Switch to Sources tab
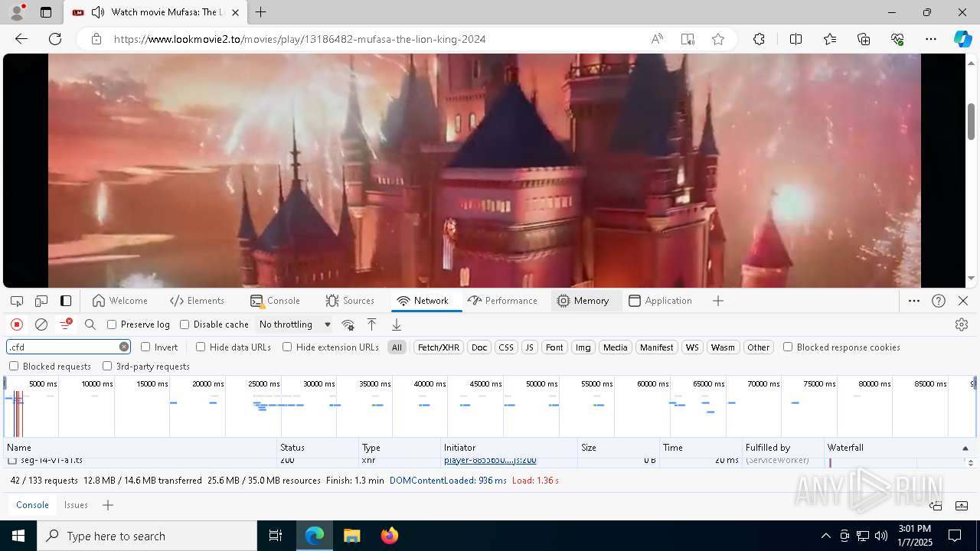The height and width of the screenshot is (551, 980). (350, 301)
